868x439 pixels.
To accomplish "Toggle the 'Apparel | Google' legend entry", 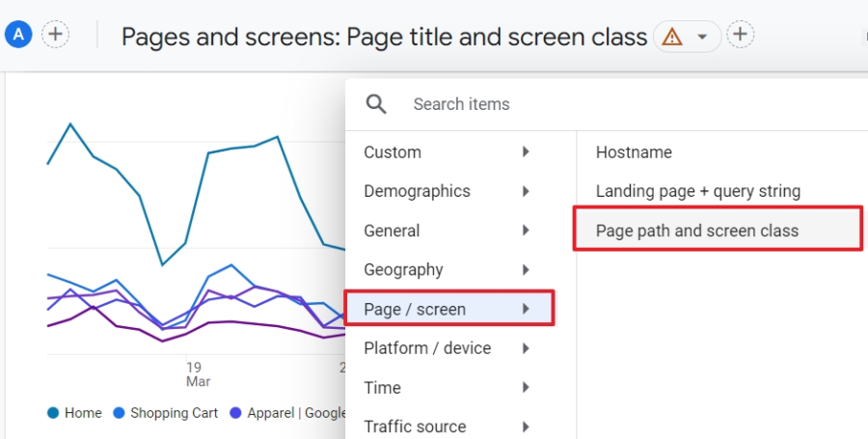I will tap(287, 413).
